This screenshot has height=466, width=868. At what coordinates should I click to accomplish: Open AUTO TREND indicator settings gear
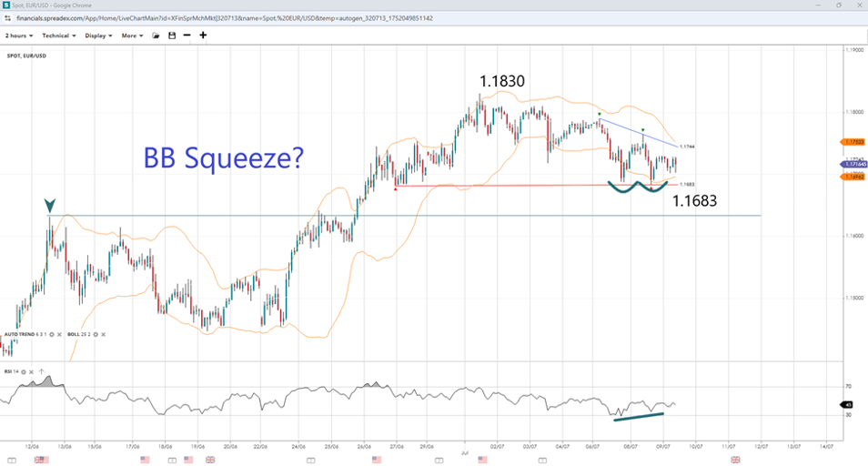coord(52,335)
